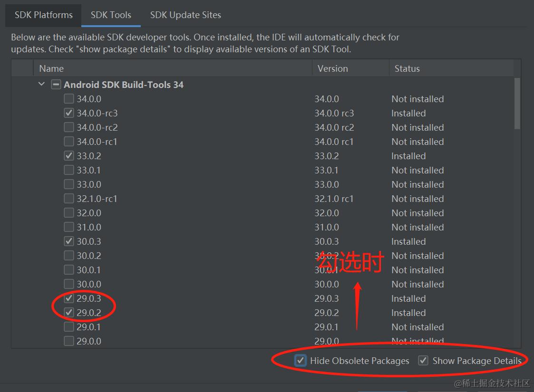
Task: Check the 33.0.1 checkbox
Action: pos(69,170)
